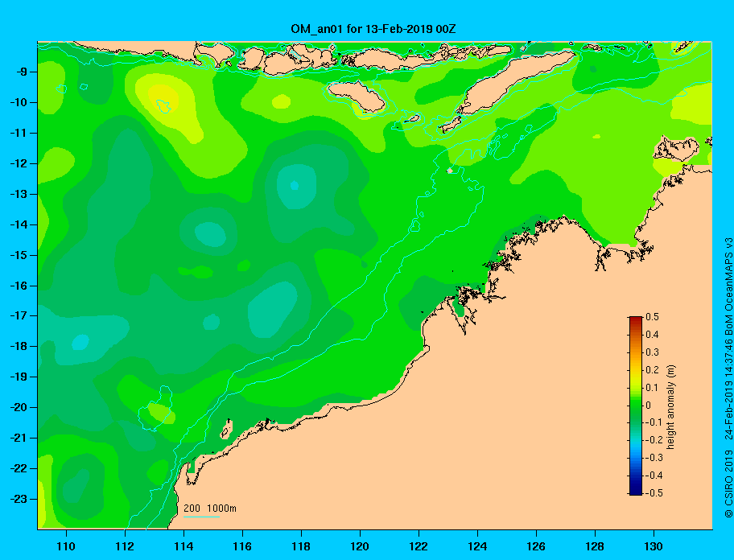Click the longitude axis label "110"
The height and width of the screenshot is (560, 734).
pos(66,546)
